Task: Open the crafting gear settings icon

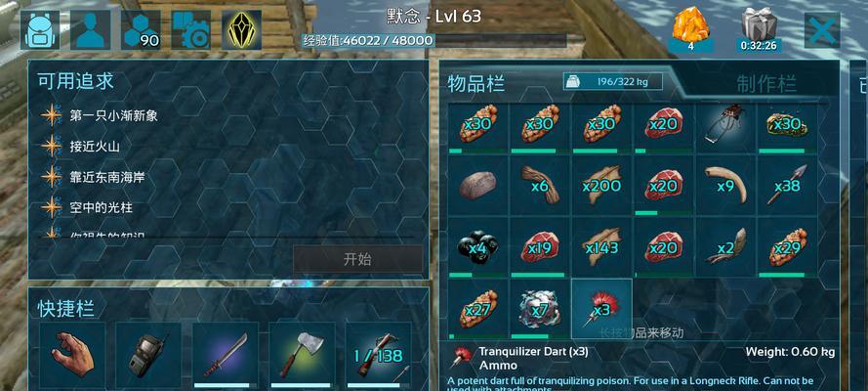Action: (x=191, y=30)
